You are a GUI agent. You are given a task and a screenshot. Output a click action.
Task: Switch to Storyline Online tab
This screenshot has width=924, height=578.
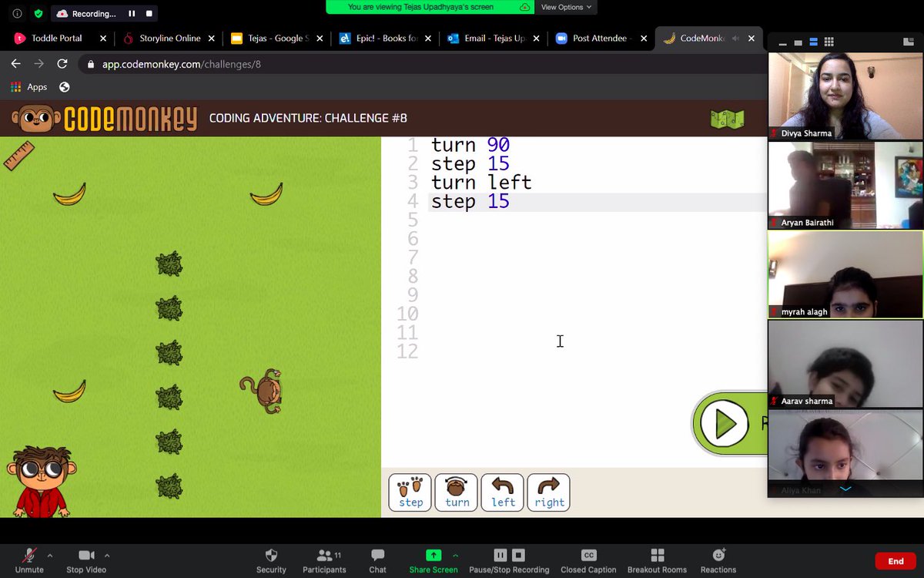[x=169, y=38]
